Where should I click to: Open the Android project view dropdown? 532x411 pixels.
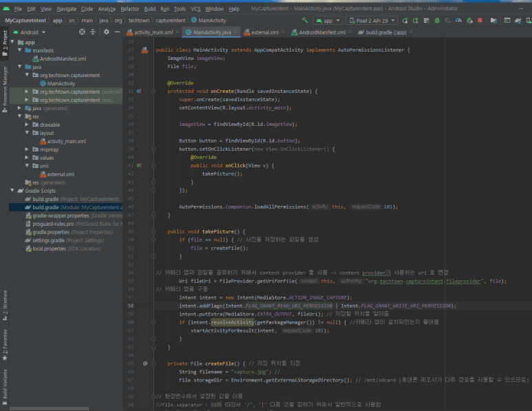(29, 32)
